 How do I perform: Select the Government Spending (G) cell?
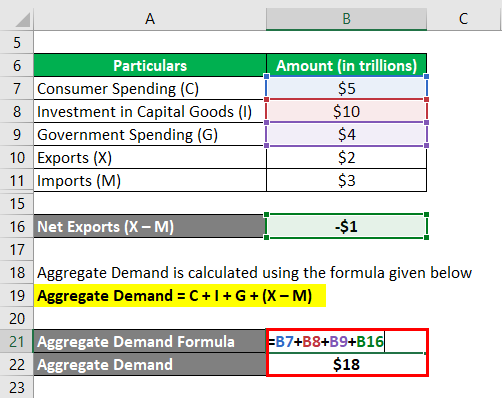click(150, 134)
